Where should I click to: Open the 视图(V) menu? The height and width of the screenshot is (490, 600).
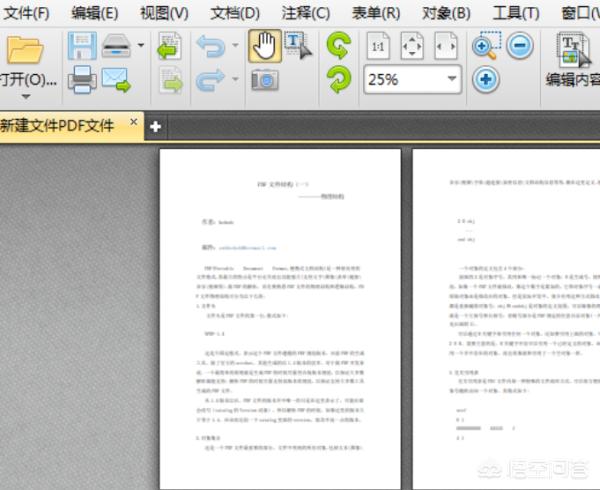164,13
